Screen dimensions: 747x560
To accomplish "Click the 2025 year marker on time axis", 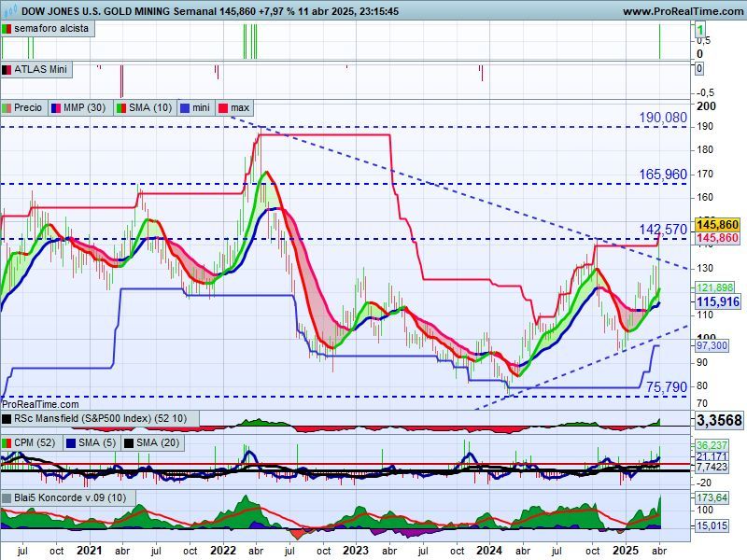I will pos(626,551).
